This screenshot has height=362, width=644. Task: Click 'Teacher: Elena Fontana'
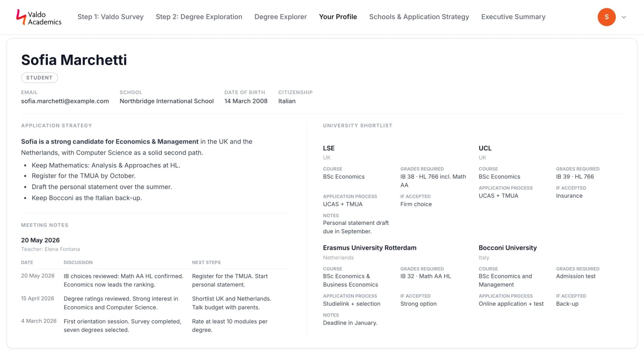point(51,249)
